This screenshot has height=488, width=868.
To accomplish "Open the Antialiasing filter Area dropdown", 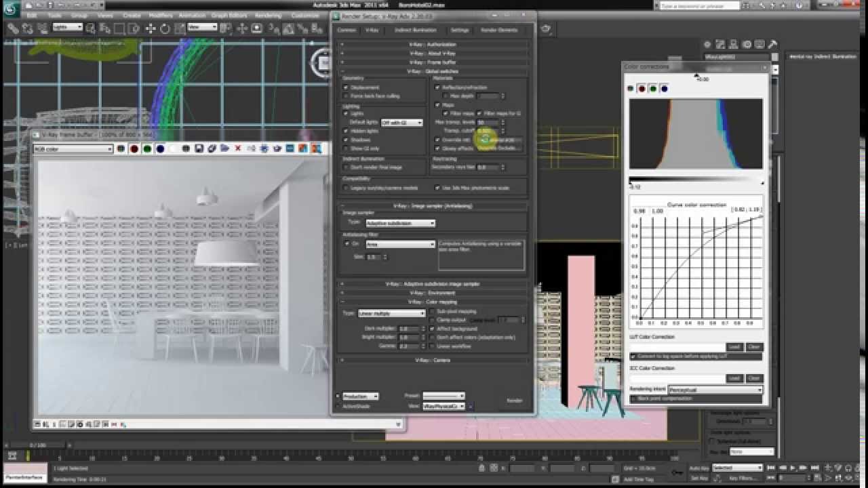I will (x=400, y=244).
